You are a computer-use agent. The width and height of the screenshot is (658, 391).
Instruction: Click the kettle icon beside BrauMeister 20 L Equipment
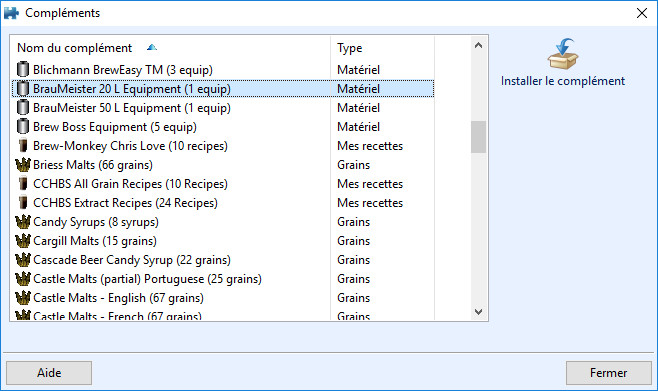23,89
